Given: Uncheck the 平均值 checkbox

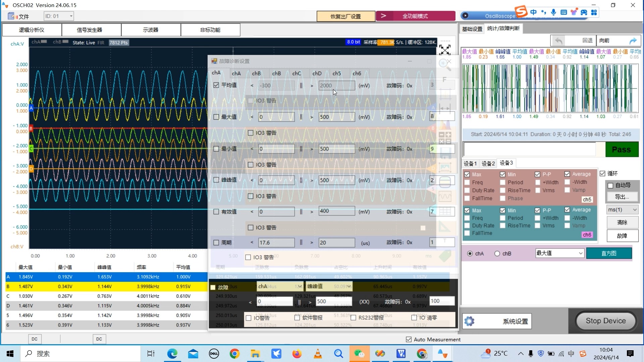Looking at the screenshot, I should (216, 85).
